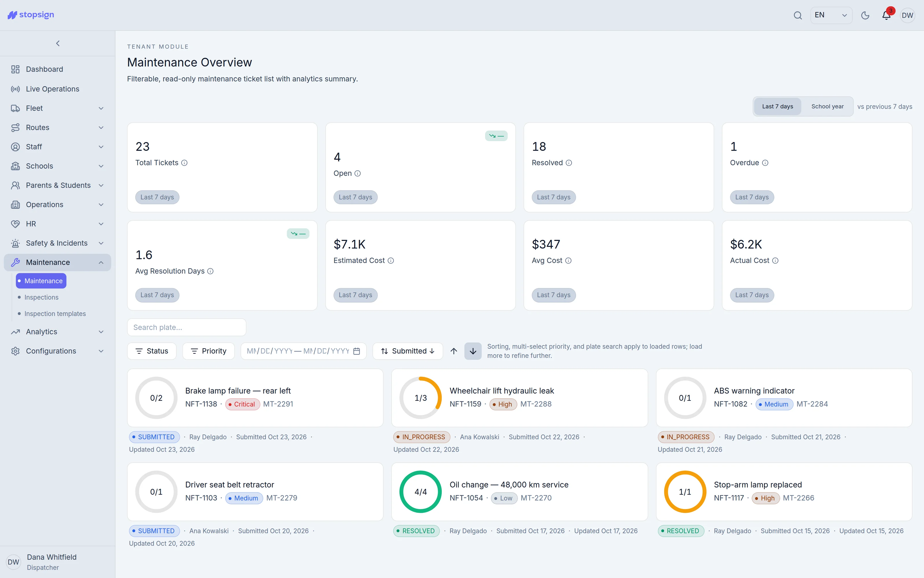Open the search magnifier icon in header
The height and width of the screenshot is (578, 924).
798,15
